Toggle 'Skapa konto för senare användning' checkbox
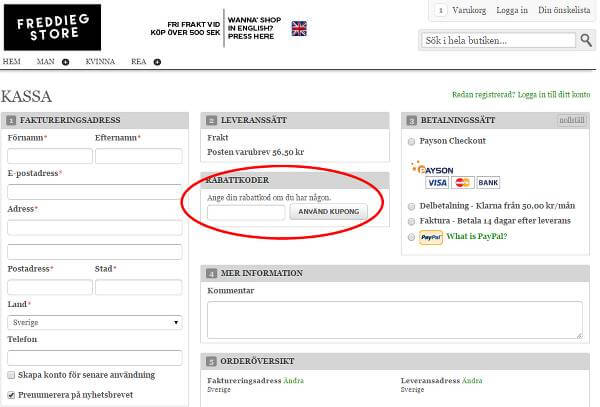 coord(11,375)
